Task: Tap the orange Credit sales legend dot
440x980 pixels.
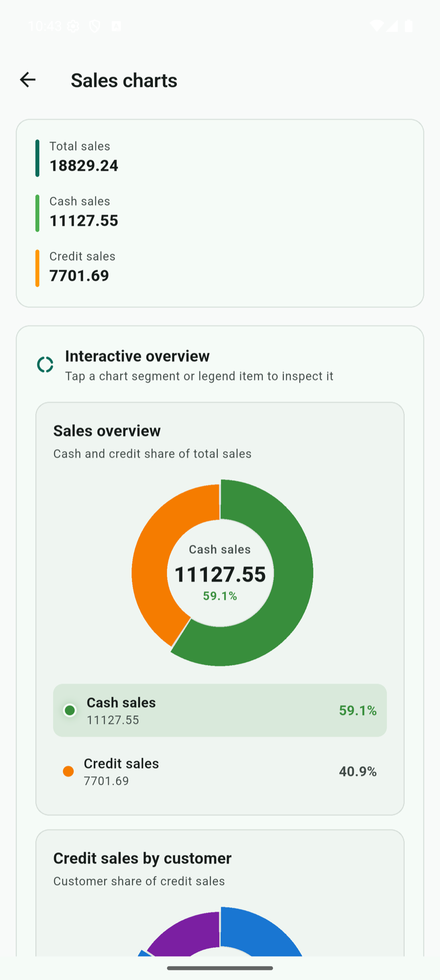Action: tap(68, 772)
